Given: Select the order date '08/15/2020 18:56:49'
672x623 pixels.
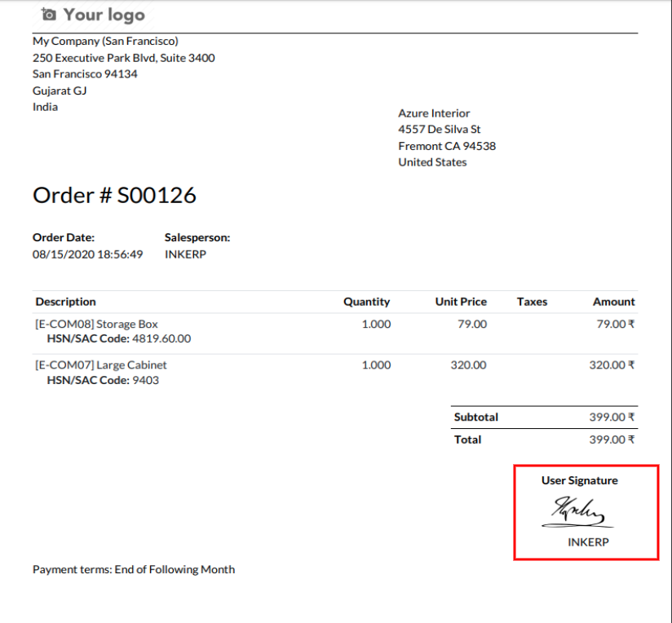Looking at the screenshot, I should 87,254.
